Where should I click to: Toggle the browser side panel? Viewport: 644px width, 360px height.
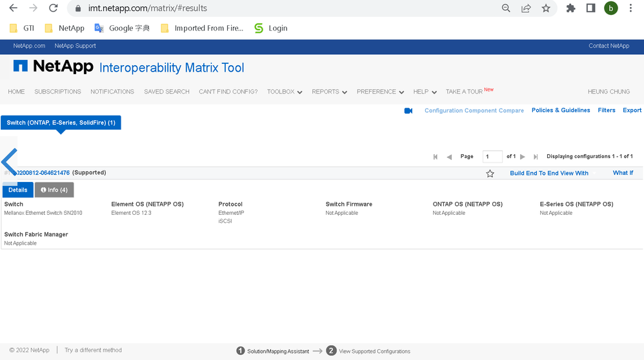(x=590, y=8)
